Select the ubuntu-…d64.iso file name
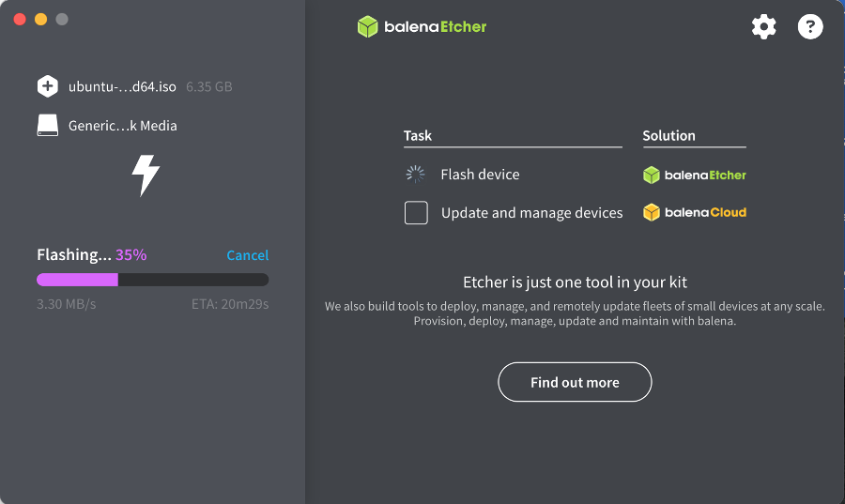Viewport: 845px width, 504px height. point(122,86)
